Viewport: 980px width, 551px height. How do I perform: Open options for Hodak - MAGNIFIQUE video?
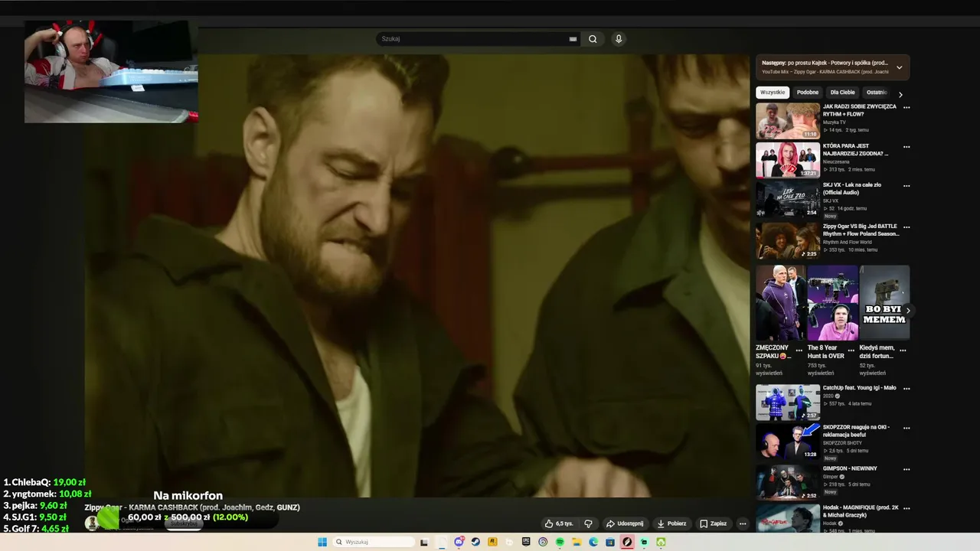(906, 509)
